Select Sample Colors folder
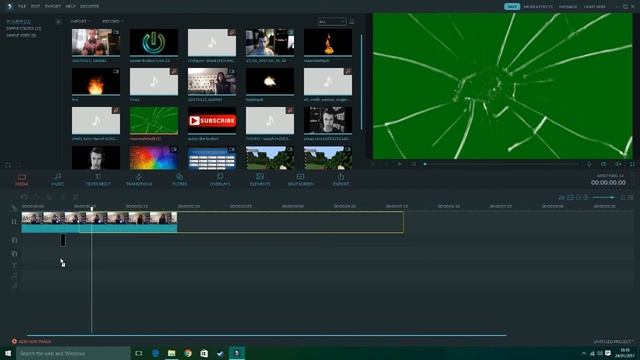Screen dimensions: 640x360 (x=23, y=29)
